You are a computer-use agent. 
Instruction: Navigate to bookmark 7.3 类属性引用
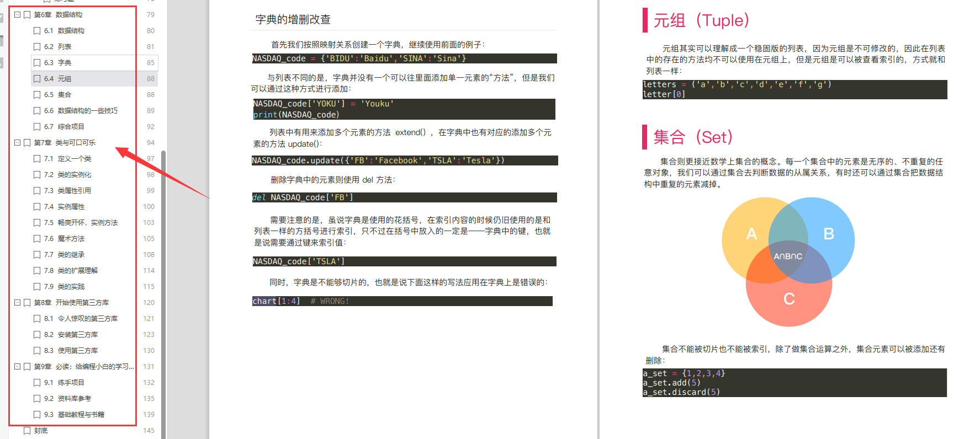tap(67, 191)
